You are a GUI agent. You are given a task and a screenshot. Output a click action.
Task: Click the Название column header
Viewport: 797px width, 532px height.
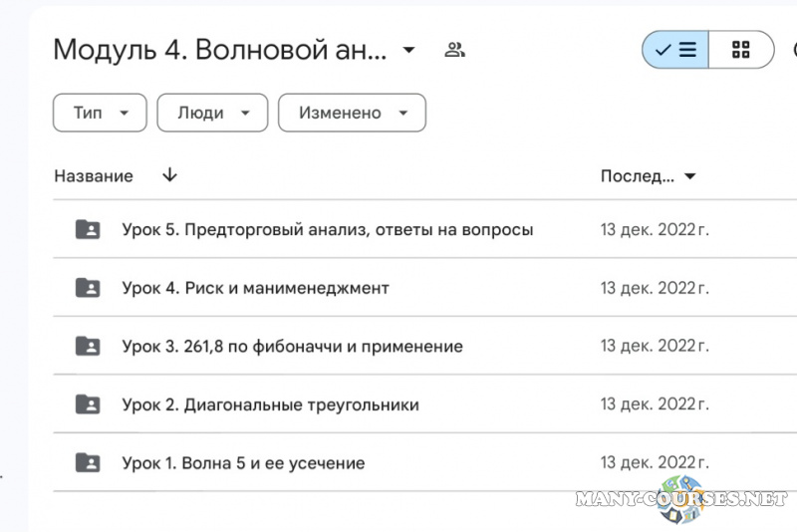(x=94, y=176)
